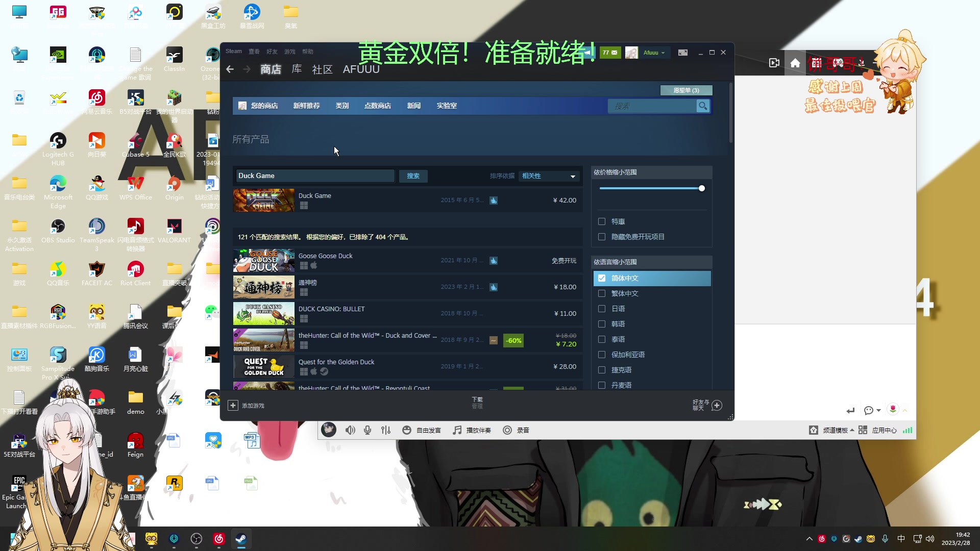Open the audio mixer sliders icon in YY
980x551 pixels.
tap(386, 431)
